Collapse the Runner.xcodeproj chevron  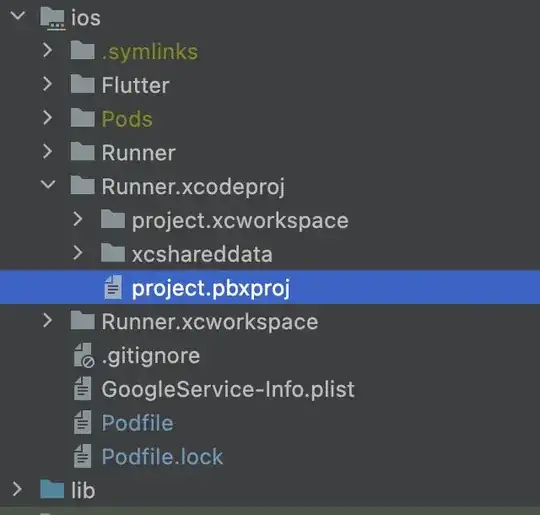[48, 184]
